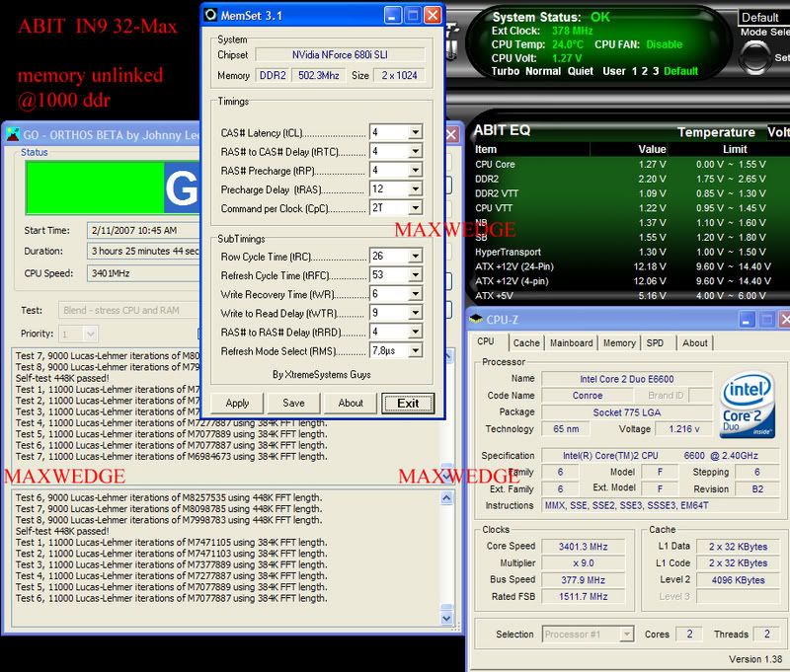Screen dimensions: 790x672
Task: Open the Row Cycle Time (tRC) dropdown
Action: [x=415, y=256]
